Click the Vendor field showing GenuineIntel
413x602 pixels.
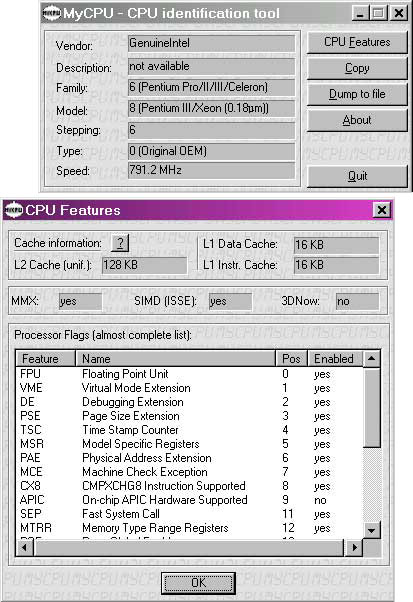211,43
